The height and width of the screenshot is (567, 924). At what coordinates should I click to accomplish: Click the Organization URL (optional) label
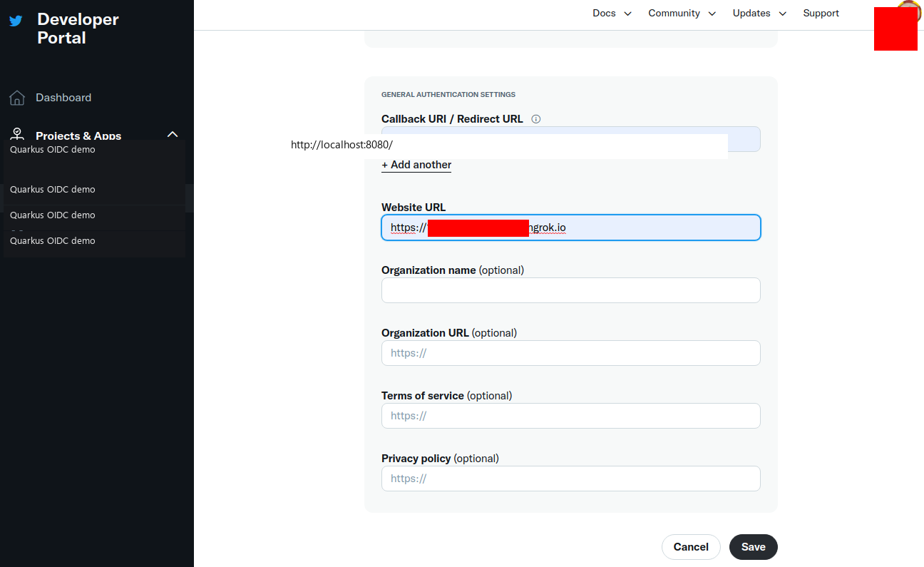click(449, 333)
